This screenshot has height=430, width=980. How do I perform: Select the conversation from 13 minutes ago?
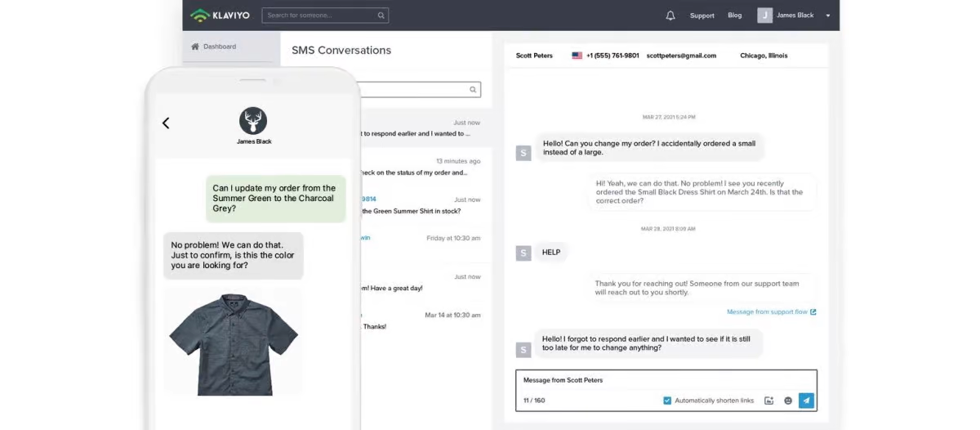click(x=425, y=167)
